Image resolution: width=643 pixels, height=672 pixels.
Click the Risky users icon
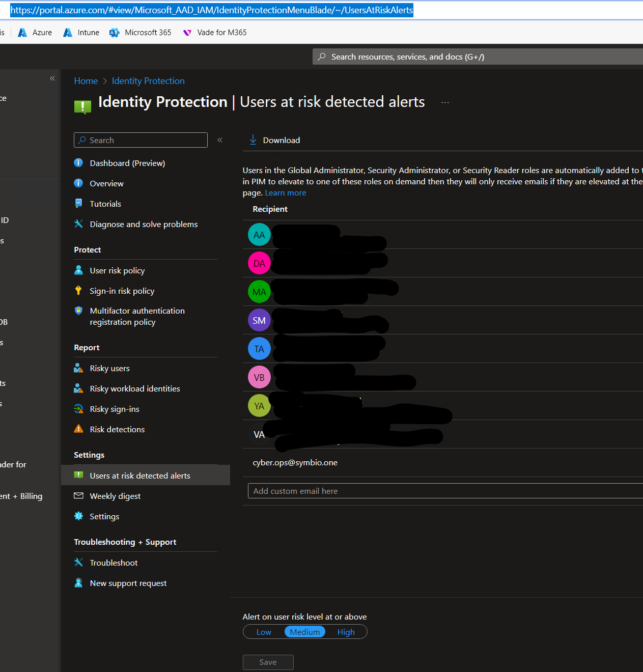point(78,368)
